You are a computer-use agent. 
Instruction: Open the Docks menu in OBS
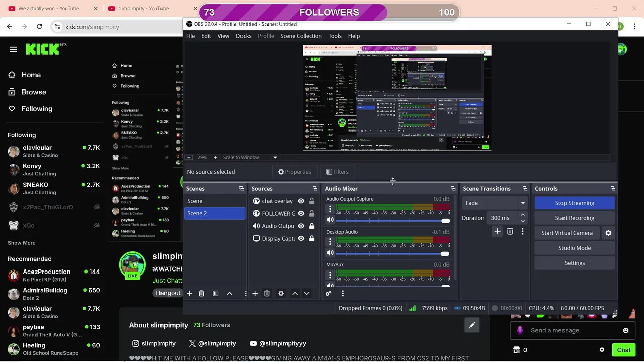244,36
